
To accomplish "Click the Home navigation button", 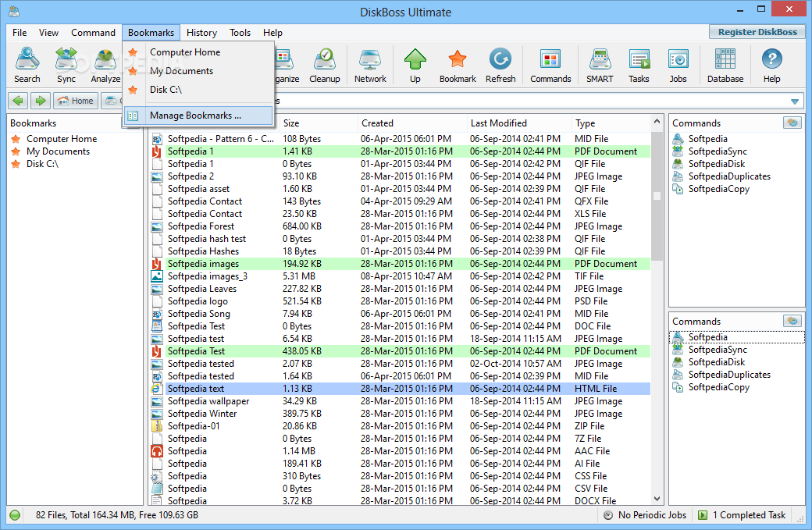I will coord(76,101).
